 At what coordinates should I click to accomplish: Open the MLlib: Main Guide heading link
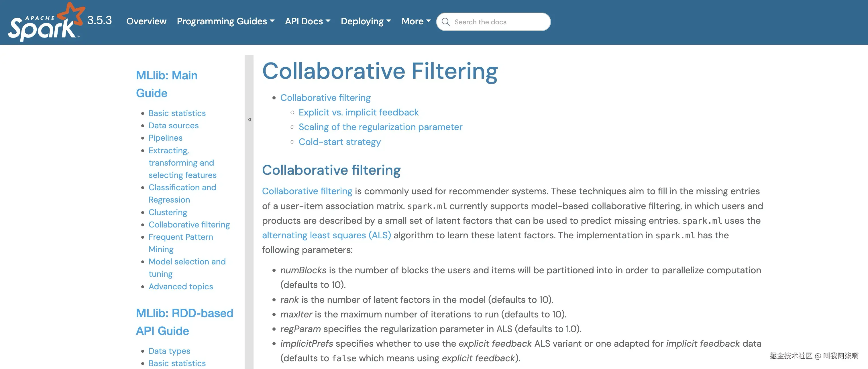click(x=166, y=84)
